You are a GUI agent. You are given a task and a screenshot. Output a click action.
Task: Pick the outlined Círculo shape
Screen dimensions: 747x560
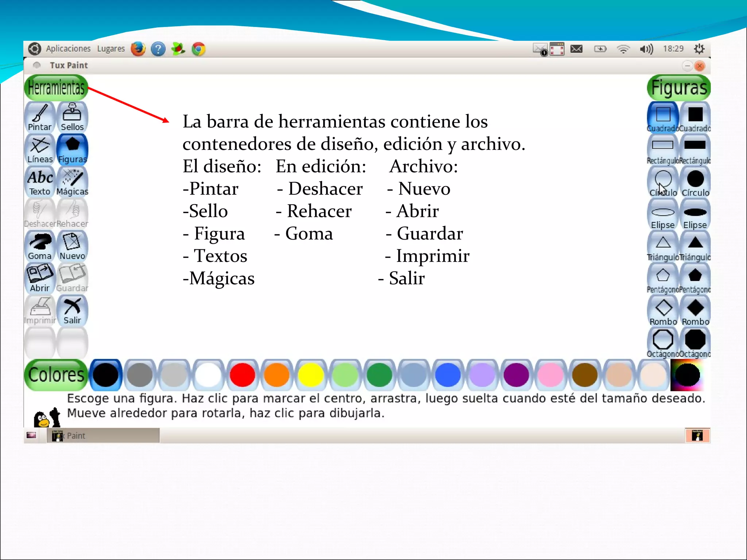[663, 182]
